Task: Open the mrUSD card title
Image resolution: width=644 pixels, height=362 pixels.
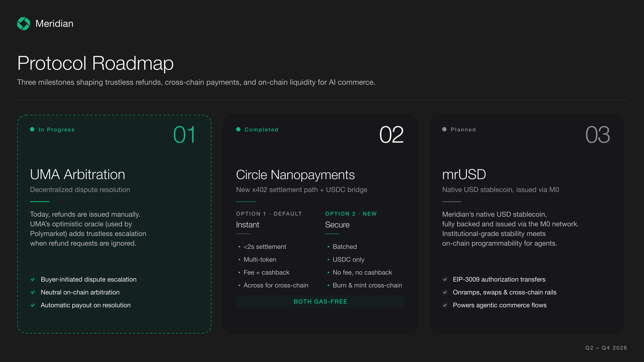Action: tap(464, 174)
